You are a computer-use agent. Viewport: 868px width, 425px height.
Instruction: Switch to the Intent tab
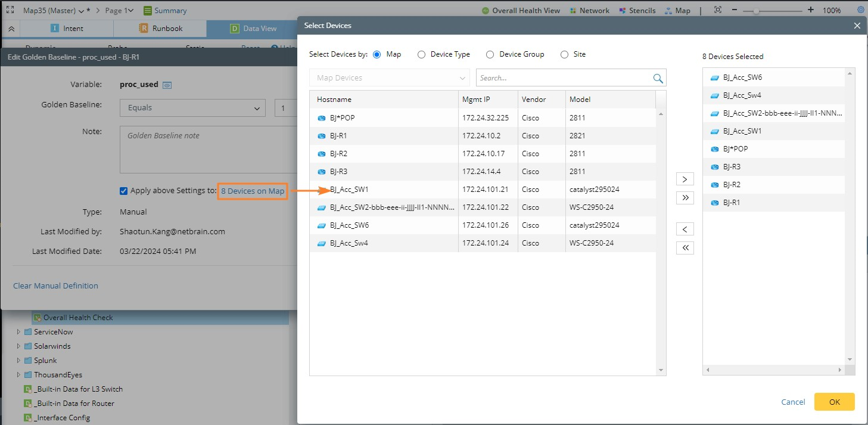66,28
